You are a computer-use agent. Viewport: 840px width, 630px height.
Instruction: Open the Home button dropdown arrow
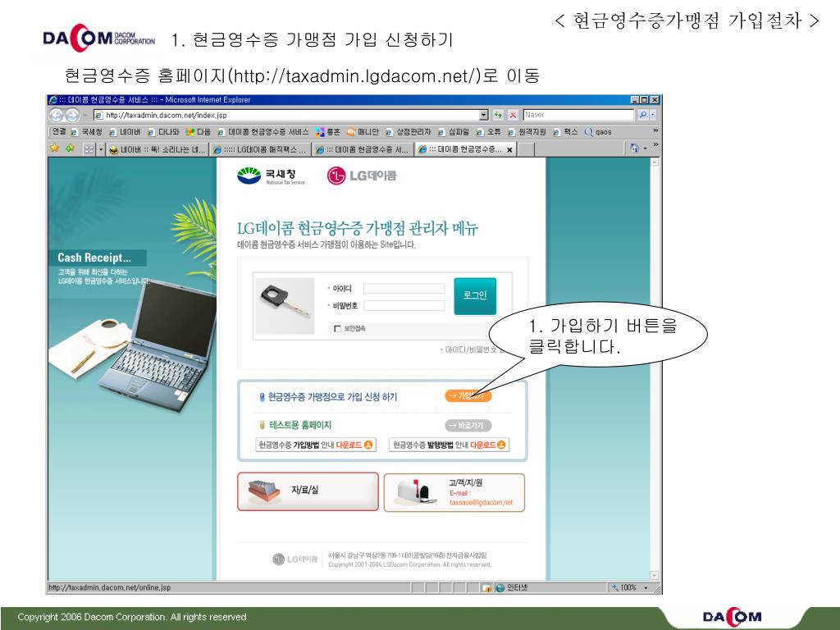(x=646, y=148)
